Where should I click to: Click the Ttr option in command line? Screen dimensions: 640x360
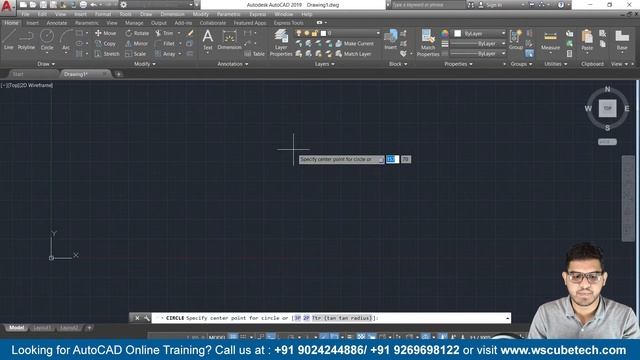point(342,318)
